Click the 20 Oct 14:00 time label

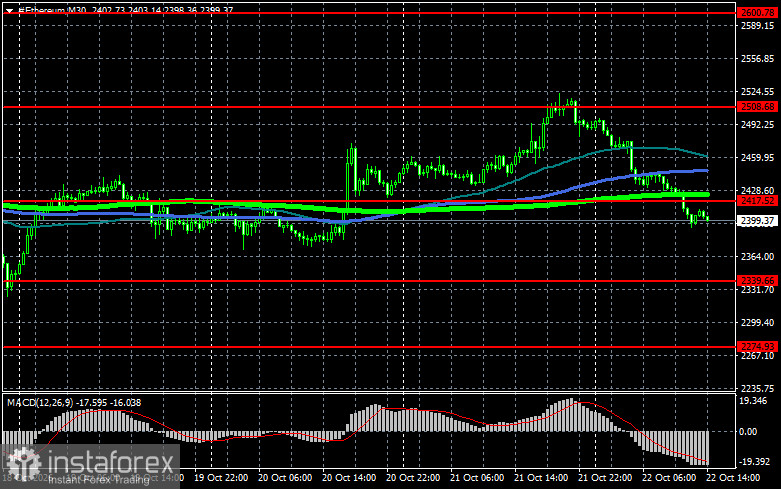(x=349, y=478)
